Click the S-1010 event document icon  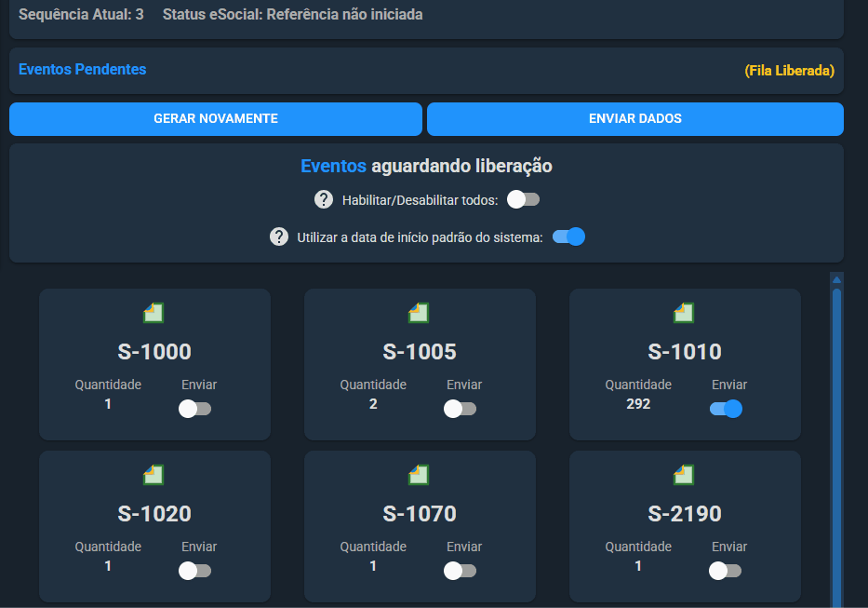pos(684,313)
